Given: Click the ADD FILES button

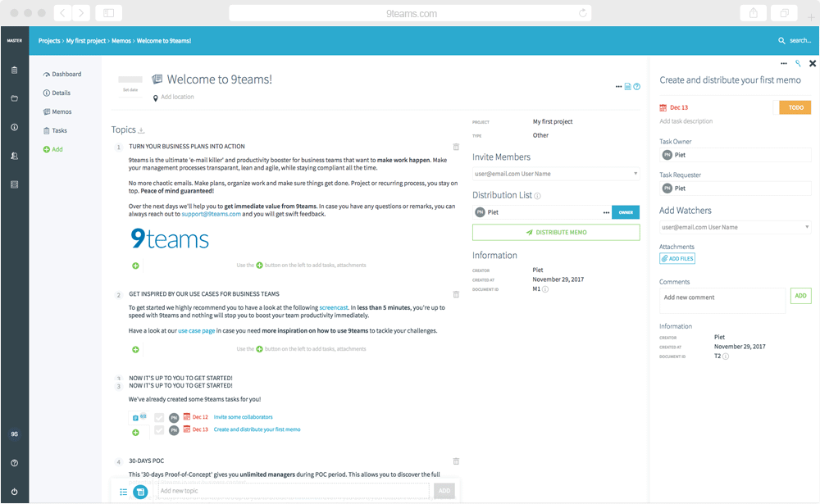Looking at the screenshot, I should (x=677, y=258).
